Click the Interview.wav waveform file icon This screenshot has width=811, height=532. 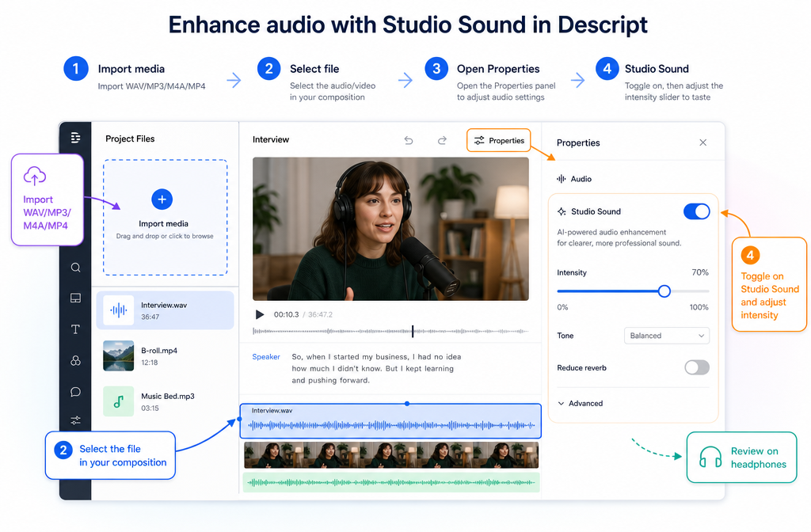[x=119, y=310]
